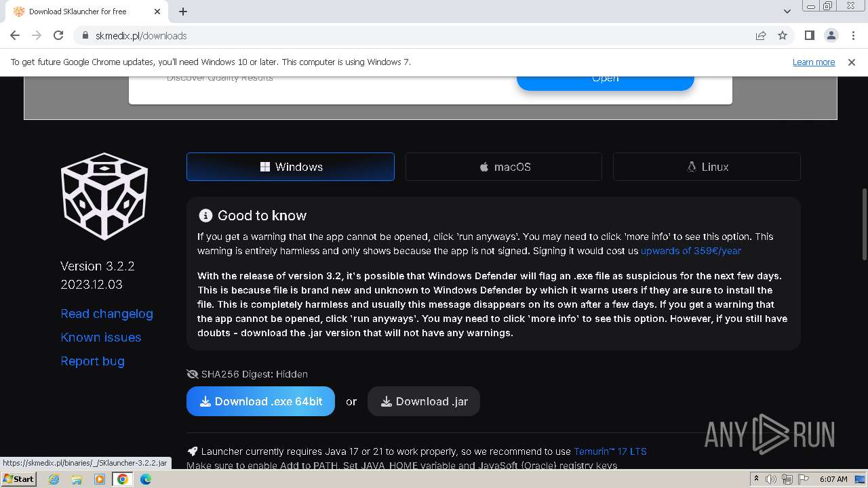The height and width of the screenshot is (488, 868).
Task: Open Microsoft Edge from the taskbar
Action: point(146,479)
